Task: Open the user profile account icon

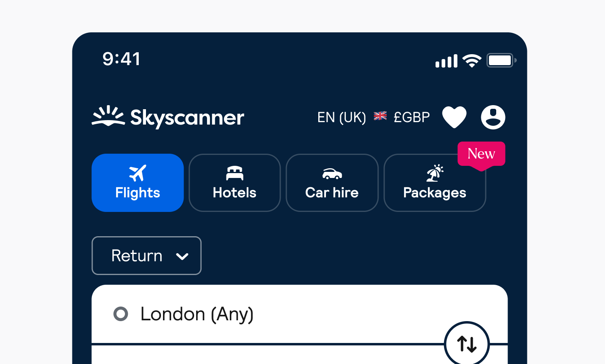Action: (x=493, y=117)
